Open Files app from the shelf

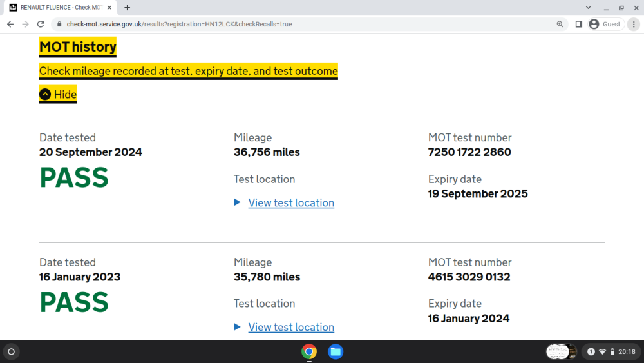336,351
